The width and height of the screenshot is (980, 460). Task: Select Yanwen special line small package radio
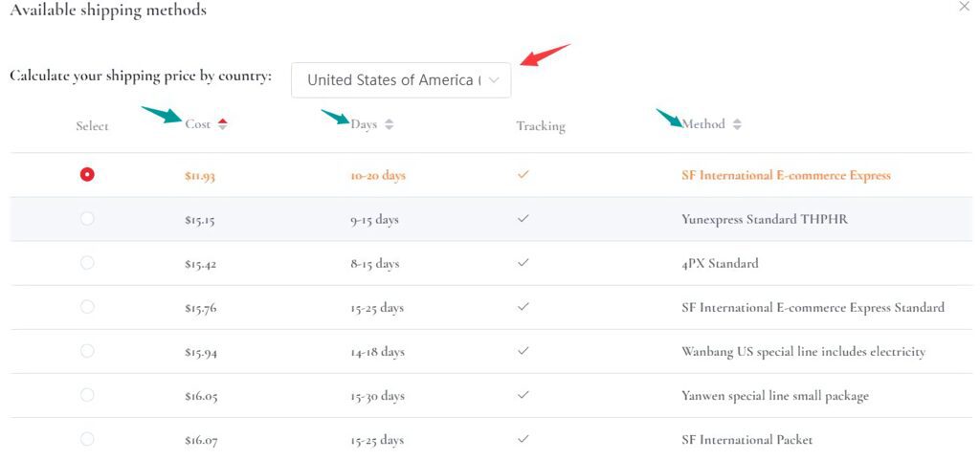[87, 395]
